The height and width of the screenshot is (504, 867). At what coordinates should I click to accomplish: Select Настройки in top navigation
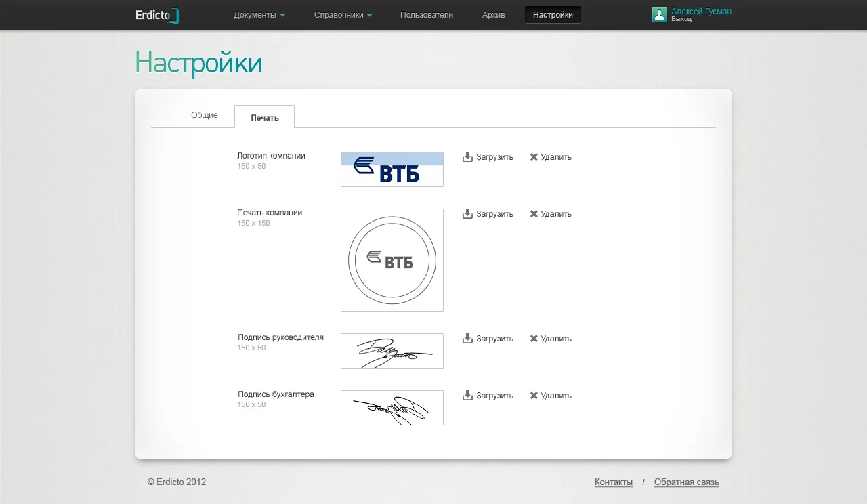pos(553,15)
